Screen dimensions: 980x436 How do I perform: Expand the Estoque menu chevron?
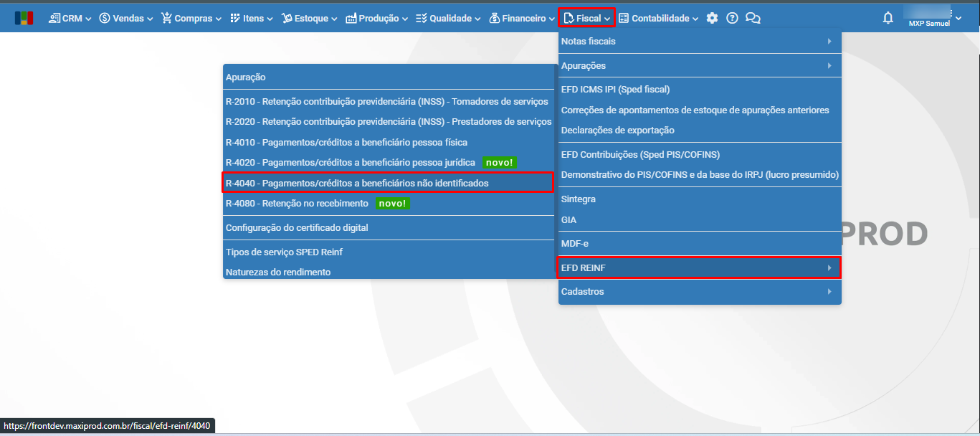pos(335,19)
